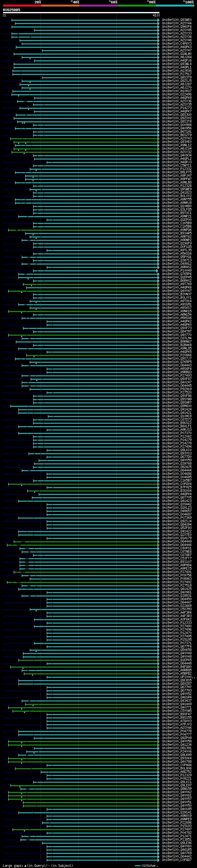Open hit UniRef100_B9I107
This screenshot has width=197, height=868.
pyautogui.click(x=177, y=562)
